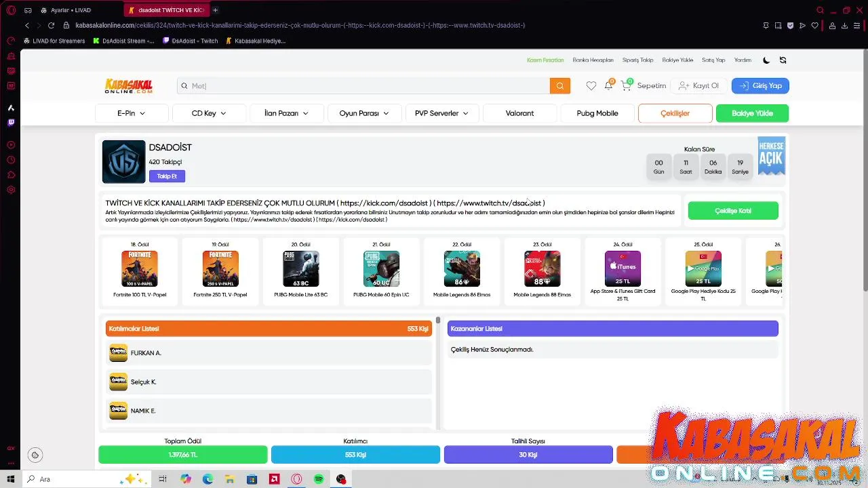Click the Çekilişe Katıl button
Image resolution: width=868 pixels, height=488 pixels.
(x=733, y=211)
